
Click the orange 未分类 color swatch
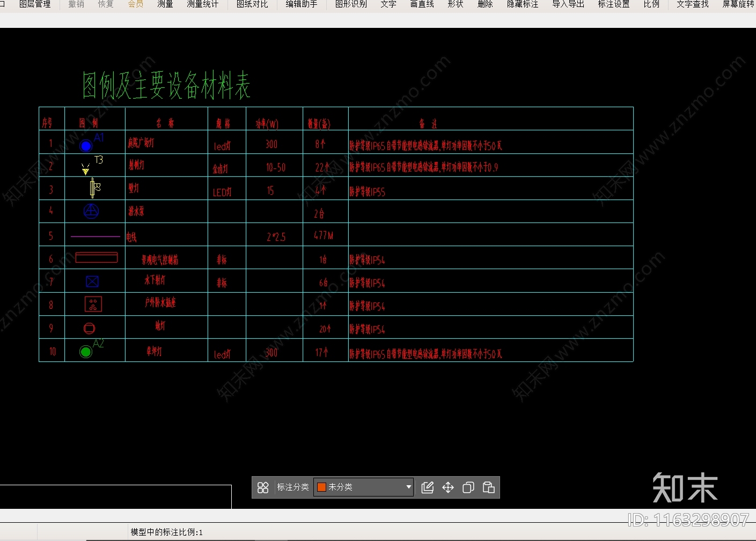click(x=322, y=487)
